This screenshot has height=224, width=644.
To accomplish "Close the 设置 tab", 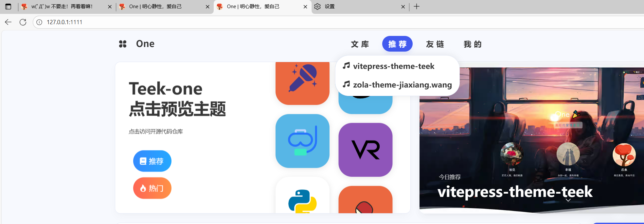I will [x=403, y=7].
